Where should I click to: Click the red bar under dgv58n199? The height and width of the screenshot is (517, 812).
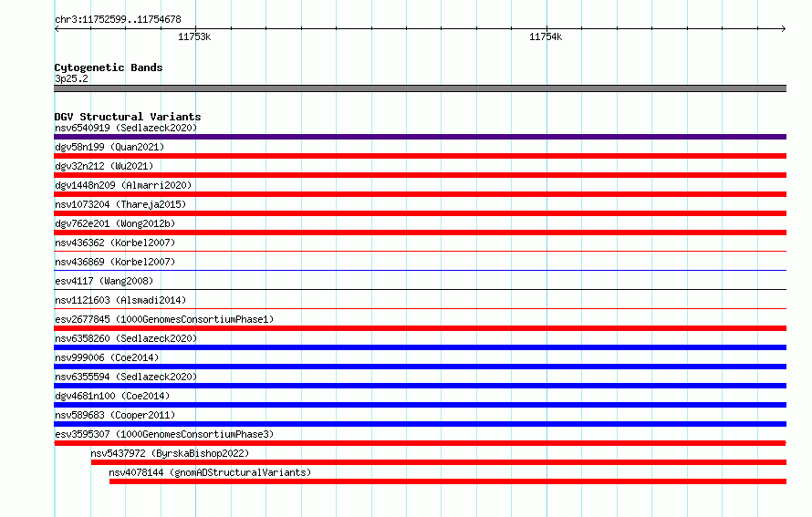[420, 156]
